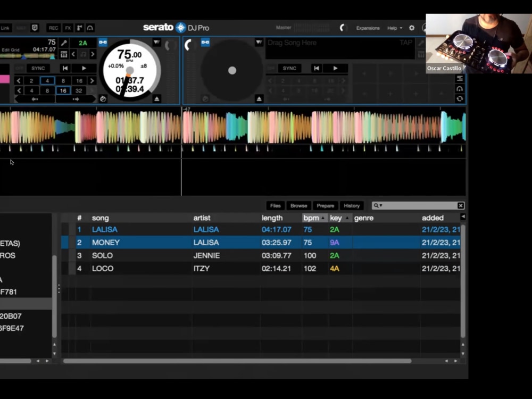Eject the track from left deck
Viewport: 532px width, 399px height.
pos(157,99)
